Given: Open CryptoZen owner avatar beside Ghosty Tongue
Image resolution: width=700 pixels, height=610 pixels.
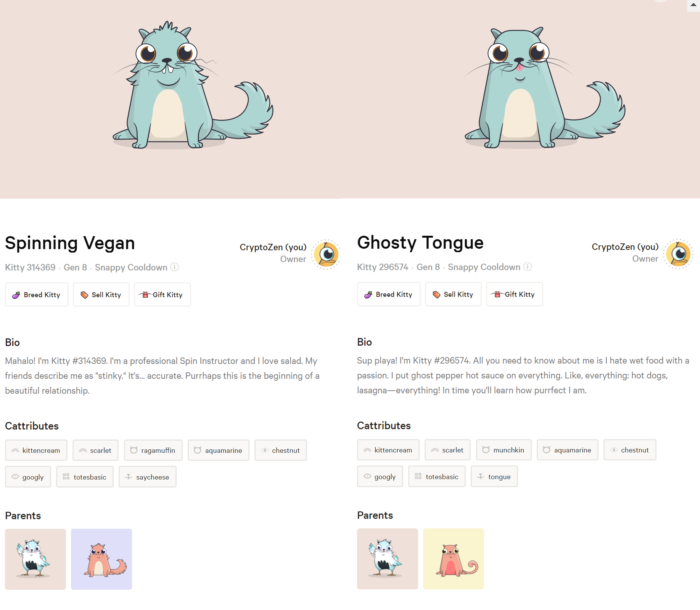Looking at the screenshot, I should coord(678,254).
